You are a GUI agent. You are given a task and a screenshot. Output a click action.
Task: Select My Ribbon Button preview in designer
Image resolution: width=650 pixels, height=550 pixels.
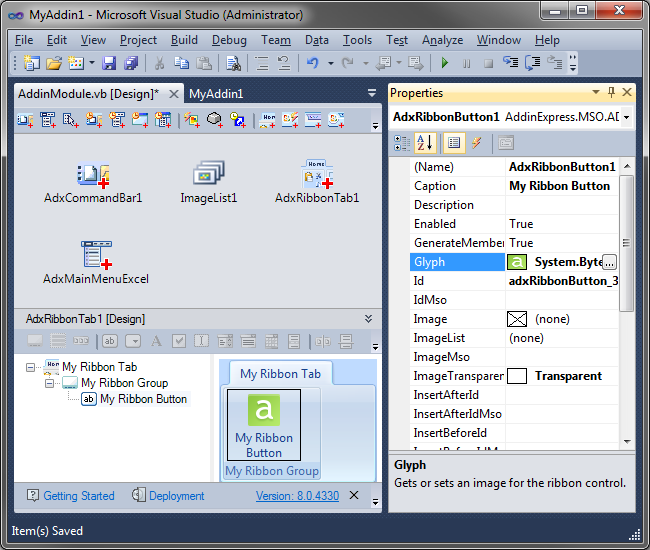264,425
